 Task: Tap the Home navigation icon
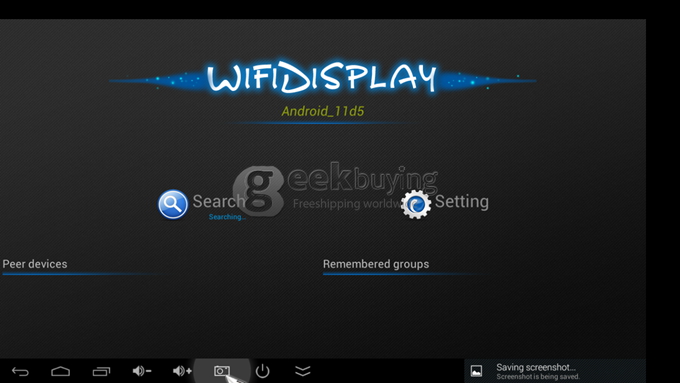[x=60, y=371]
